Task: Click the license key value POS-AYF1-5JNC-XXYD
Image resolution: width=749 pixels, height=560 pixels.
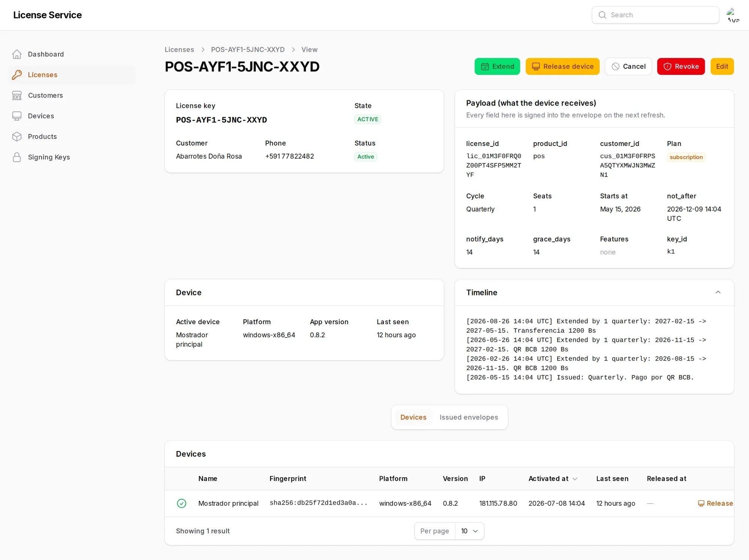Action: [221, 120]
